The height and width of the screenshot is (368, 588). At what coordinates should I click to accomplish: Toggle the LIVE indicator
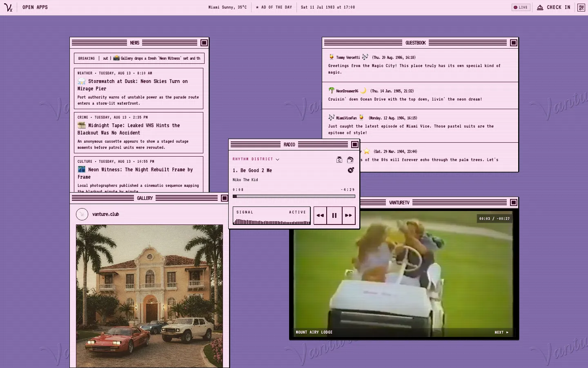[x=521, y=7]
